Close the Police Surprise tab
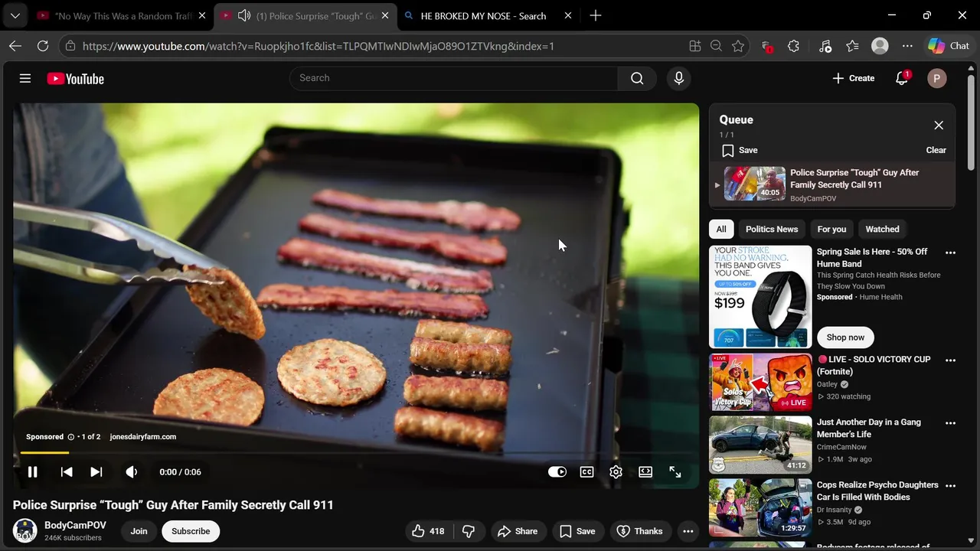Viewport: 980px width, 551px height. pos(384,15)
